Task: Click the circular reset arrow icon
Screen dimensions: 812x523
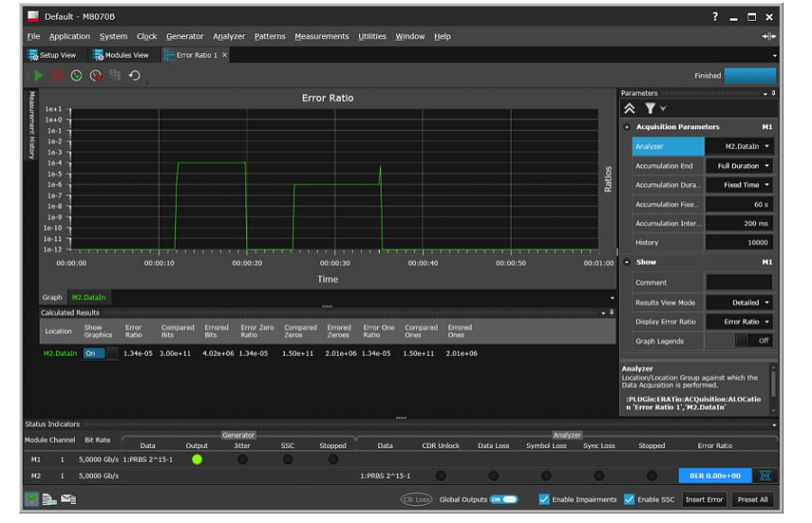Action: pyautogui.click(x=134, y=76)
